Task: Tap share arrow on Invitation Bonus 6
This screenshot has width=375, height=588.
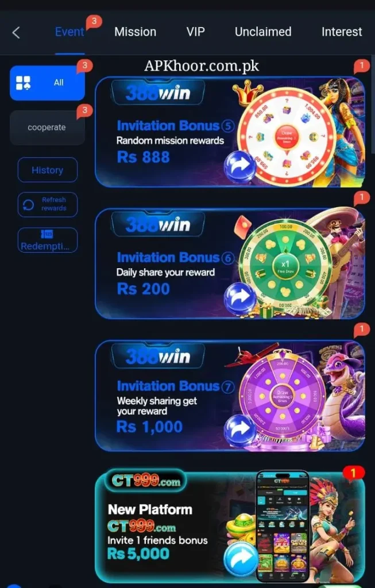Action: [240, 299]
